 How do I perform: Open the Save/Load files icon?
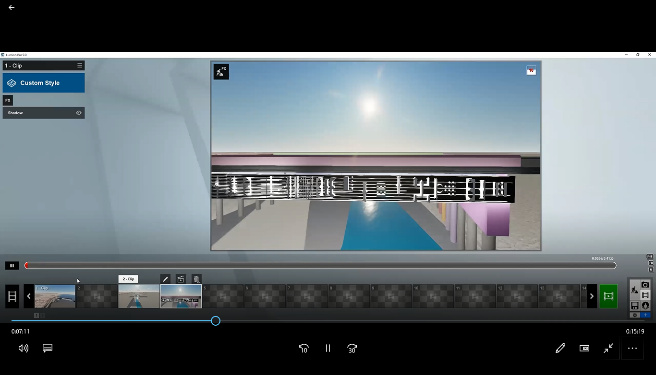pyautogui.click(x=635, y=306)
